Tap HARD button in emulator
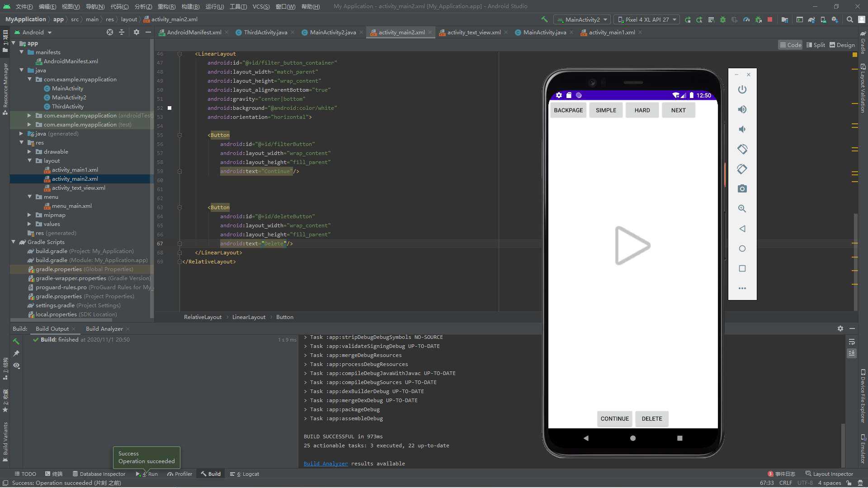Viewport: 868px width, 488px height. (x=642, y=110)
